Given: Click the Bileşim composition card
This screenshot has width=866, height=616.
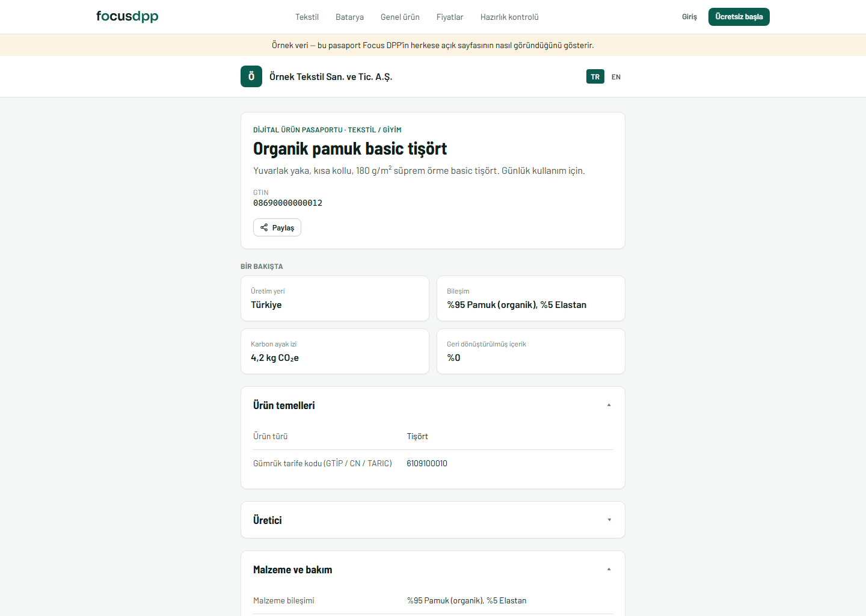Looking at the screenshot, I should tap(531, 298).
